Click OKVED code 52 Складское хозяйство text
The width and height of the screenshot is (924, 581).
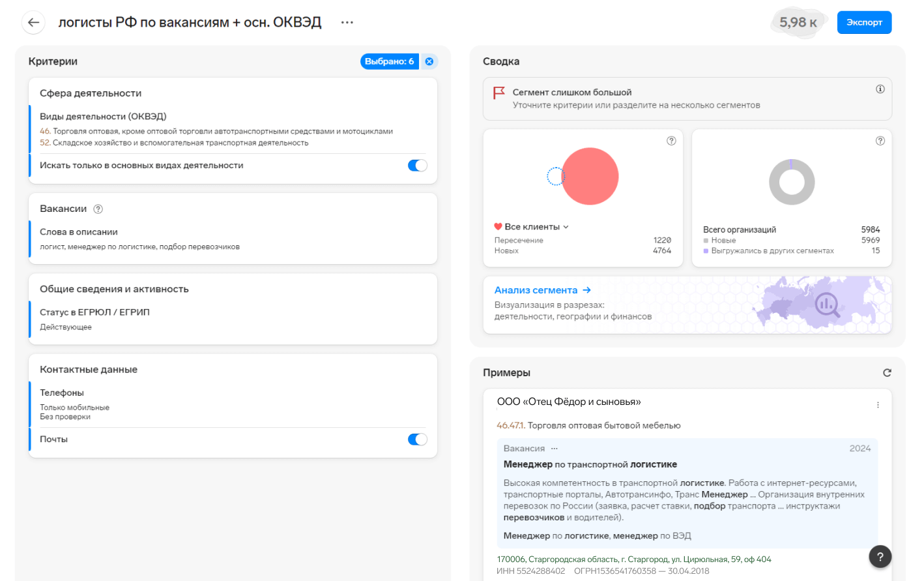click(174, 143)
